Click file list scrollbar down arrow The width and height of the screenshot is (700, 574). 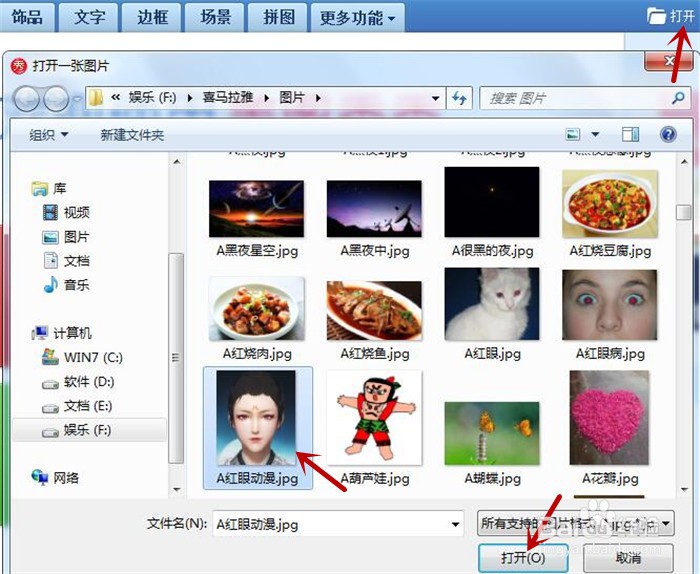click(683, 490)
